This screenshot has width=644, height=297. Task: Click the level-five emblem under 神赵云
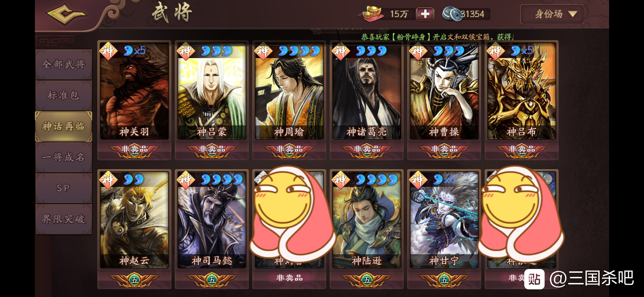coord(134,280)
